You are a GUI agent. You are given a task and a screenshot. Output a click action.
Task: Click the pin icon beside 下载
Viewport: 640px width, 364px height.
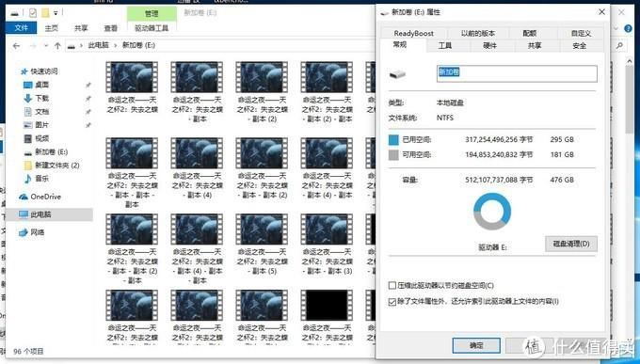pos(88,99)
